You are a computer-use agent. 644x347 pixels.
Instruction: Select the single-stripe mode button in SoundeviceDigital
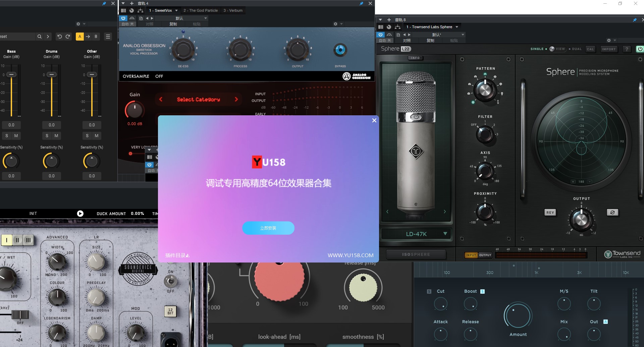7,240
